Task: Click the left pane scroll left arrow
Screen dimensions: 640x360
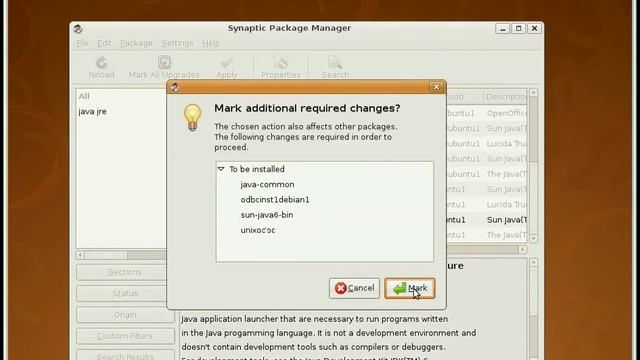Action: [x=80, y=255]
